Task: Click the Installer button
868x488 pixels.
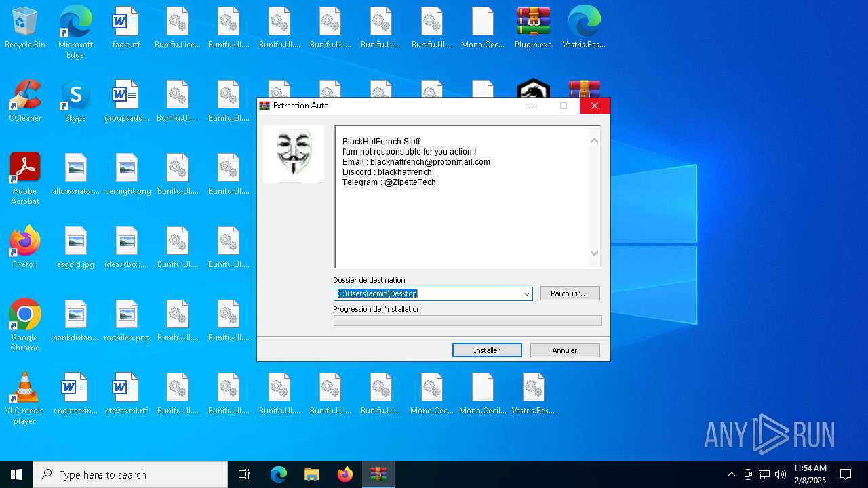Action: pos(487,350)
